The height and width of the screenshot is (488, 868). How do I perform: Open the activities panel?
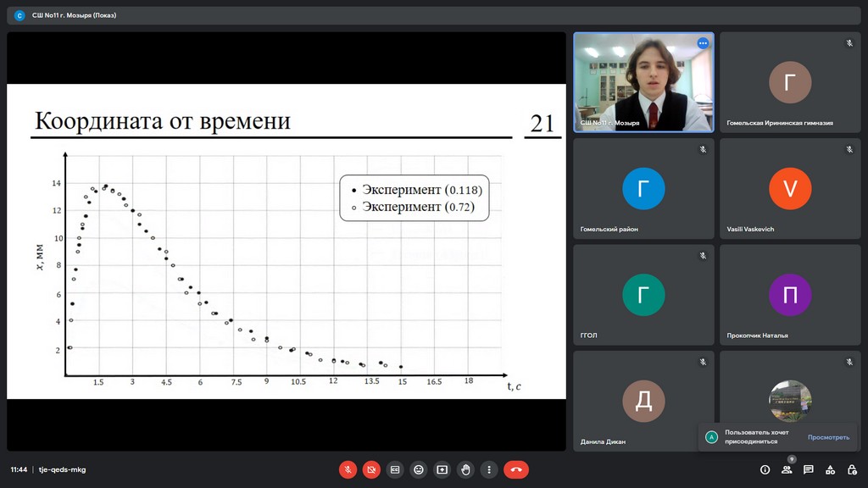click(831, 469)
